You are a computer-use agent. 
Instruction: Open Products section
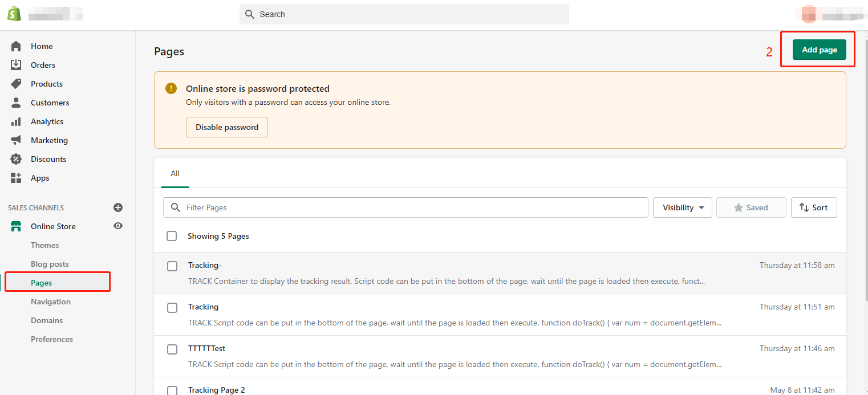47,84
